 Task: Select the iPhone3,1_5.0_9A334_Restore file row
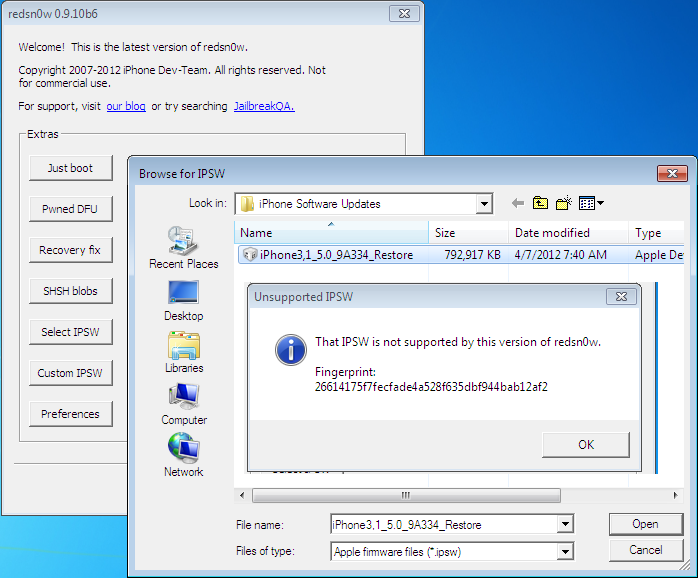pos(461,255)
